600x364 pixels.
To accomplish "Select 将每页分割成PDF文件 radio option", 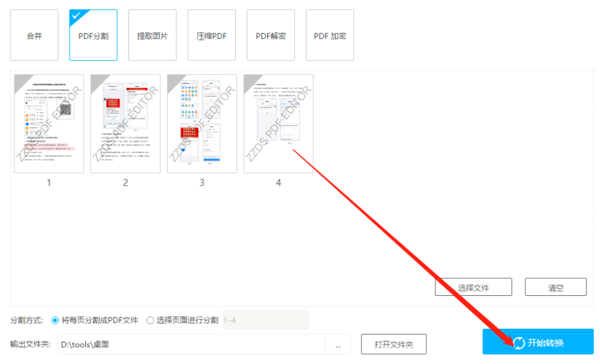I will pyautogui.click(x=55, y=320).
